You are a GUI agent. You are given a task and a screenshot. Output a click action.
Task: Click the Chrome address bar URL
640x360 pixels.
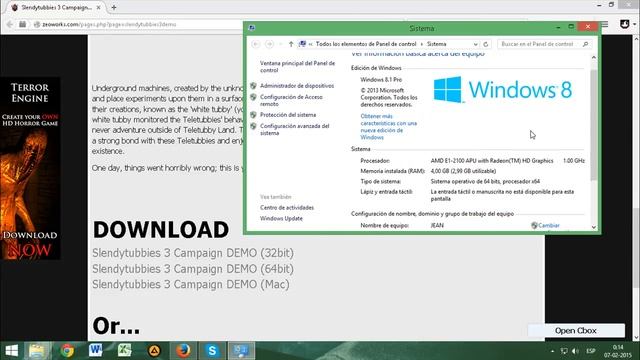[x=109, y=24]
